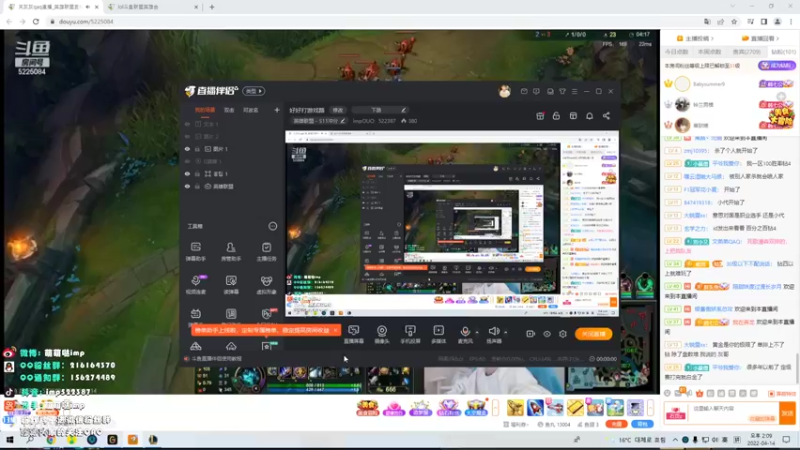The width and height of the screenshot is (800, 450).
Task: Click the airplane gift in gift bar
Action: [555, 407]
